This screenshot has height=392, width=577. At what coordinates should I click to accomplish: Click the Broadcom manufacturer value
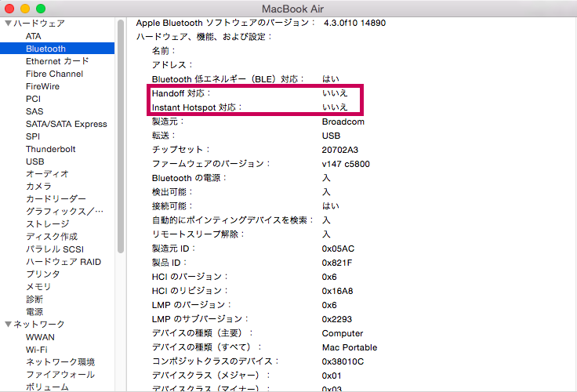343,122
